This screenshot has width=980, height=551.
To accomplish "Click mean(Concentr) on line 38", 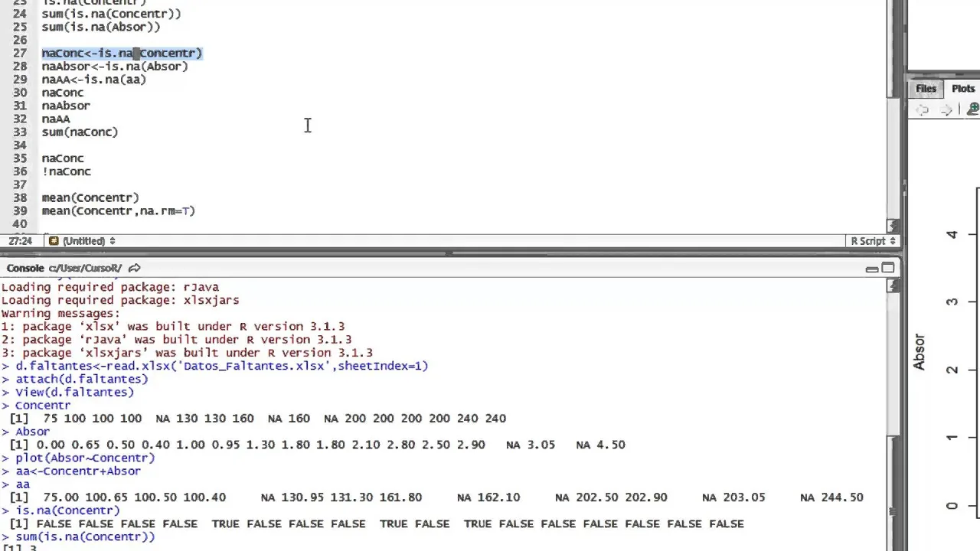I will [x=90, y=197].
